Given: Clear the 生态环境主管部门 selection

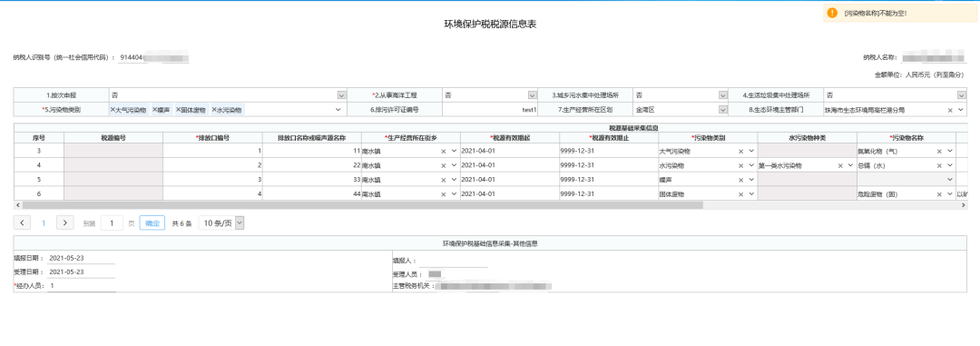Looking at the screenshot, I should click(x=951, y=110).
